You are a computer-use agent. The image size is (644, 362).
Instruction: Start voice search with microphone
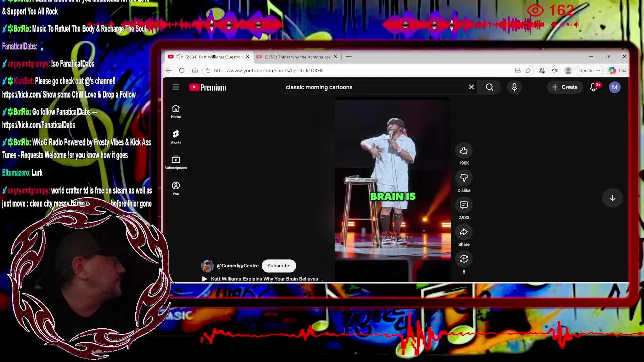(514, 87)
